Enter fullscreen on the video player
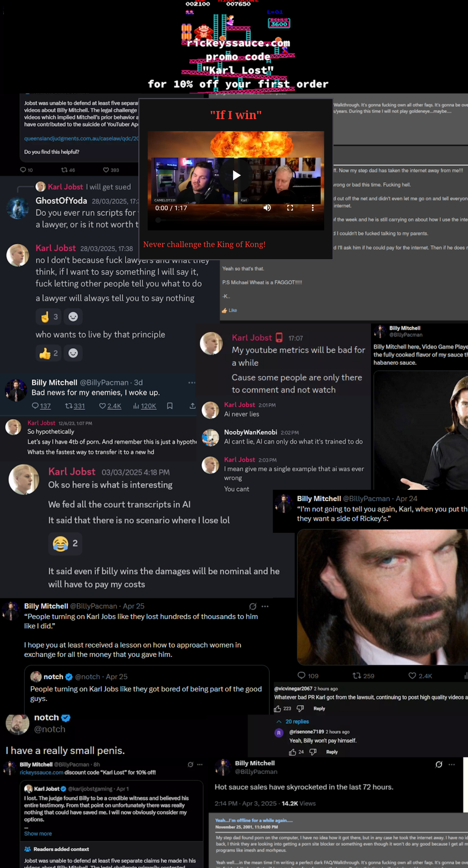This screenshot has height=868, width=468. (290, 208)
